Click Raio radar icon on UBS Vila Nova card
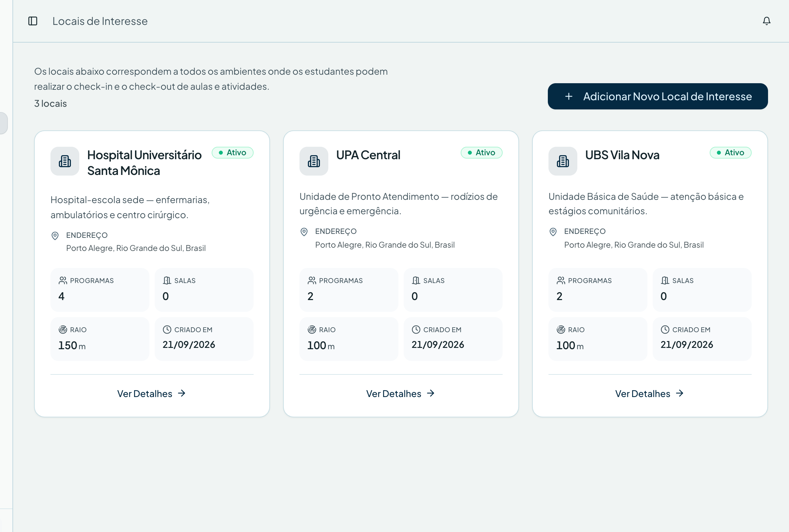789x532 pixels. [561, 330]
